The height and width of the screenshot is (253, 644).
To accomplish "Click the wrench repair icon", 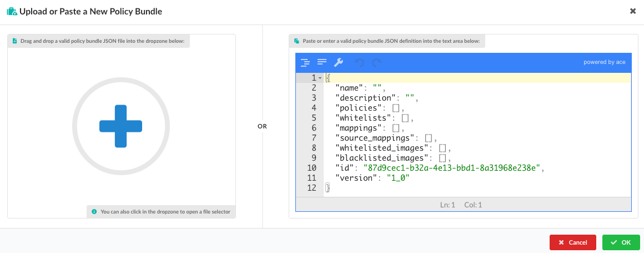I will [x=338, y=62].
